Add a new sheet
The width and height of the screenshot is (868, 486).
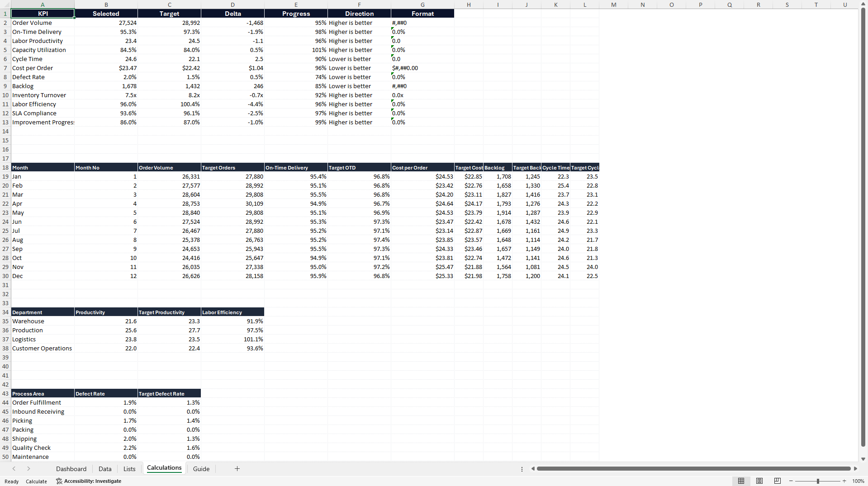[237, 469]
